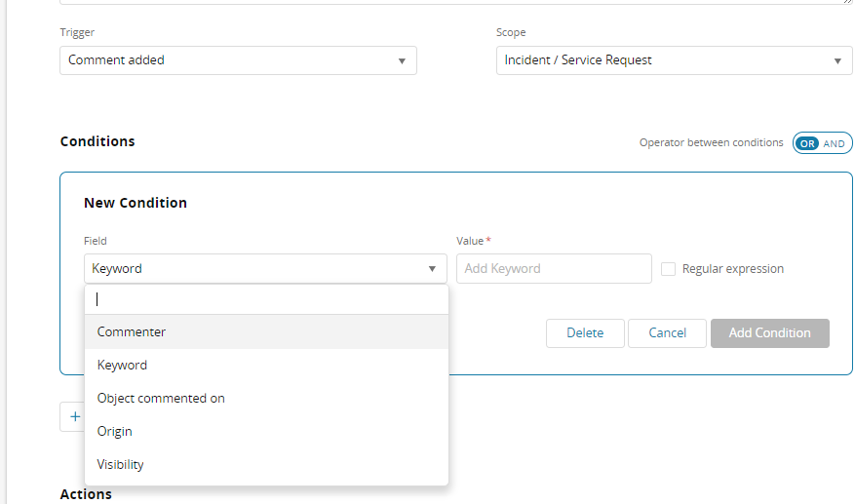
Task: Click the Cancel button
Action: coord(667,333)
